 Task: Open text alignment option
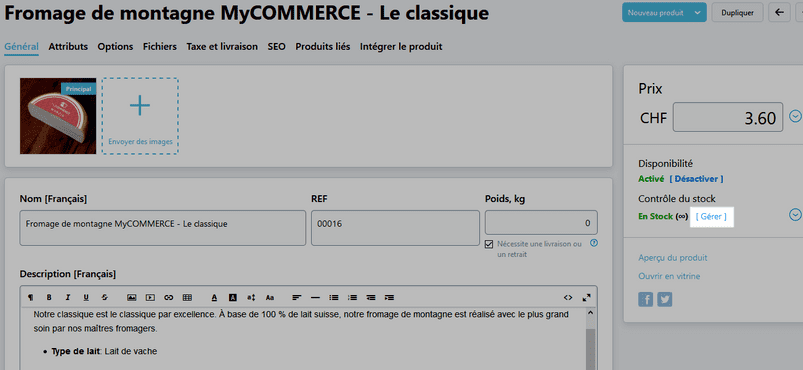tap(297, 297)
